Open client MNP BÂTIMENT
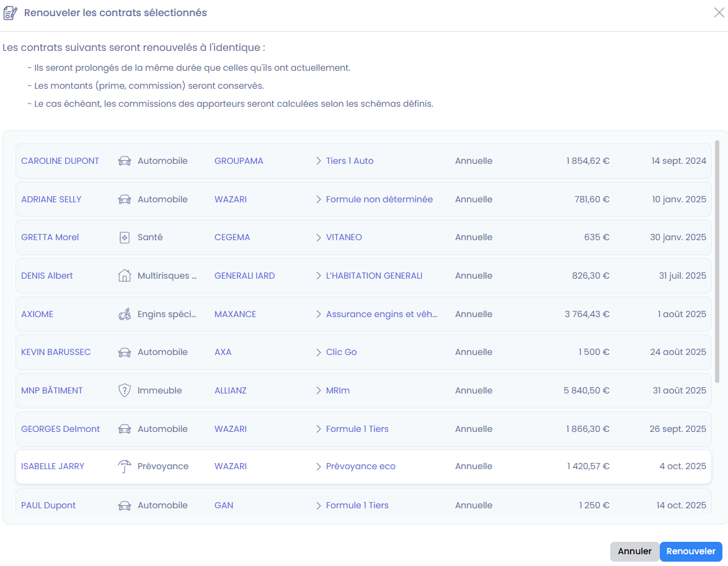This screenshot has width=728, height=566. [51, 390]
